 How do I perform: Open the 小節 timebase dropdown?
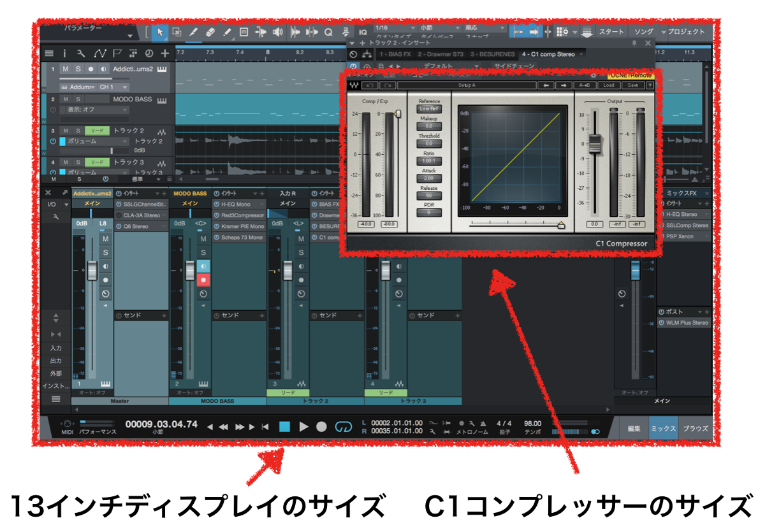(440, 28)
